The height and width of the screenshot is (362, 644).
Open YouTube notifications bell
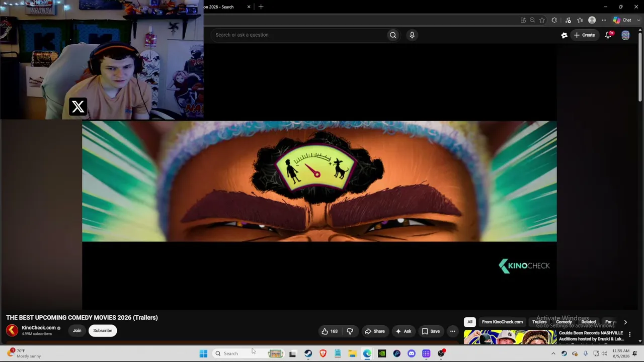[608, 35]
